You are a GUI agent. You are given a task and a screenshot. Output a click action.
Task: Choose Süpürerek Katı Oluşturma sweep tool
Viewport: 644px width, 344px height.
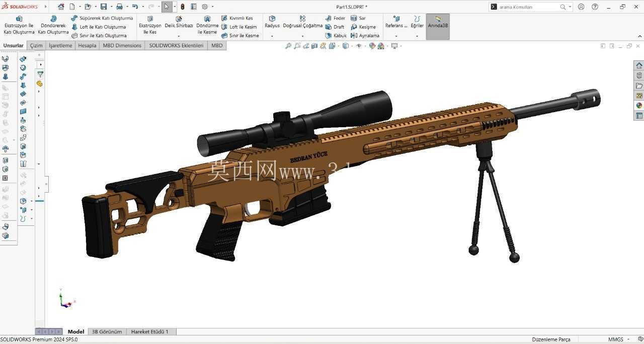(x=102, y=18)
